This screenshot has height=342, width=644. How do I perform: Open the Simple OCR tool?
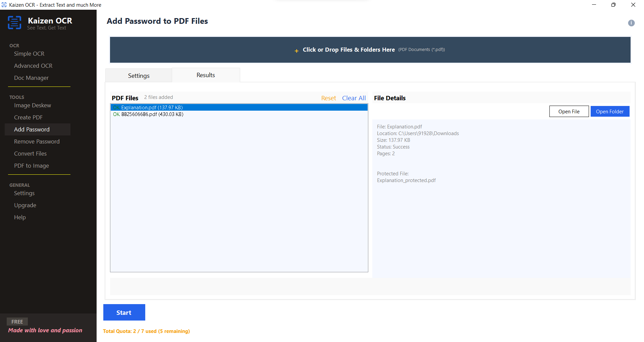click(29, 54)
